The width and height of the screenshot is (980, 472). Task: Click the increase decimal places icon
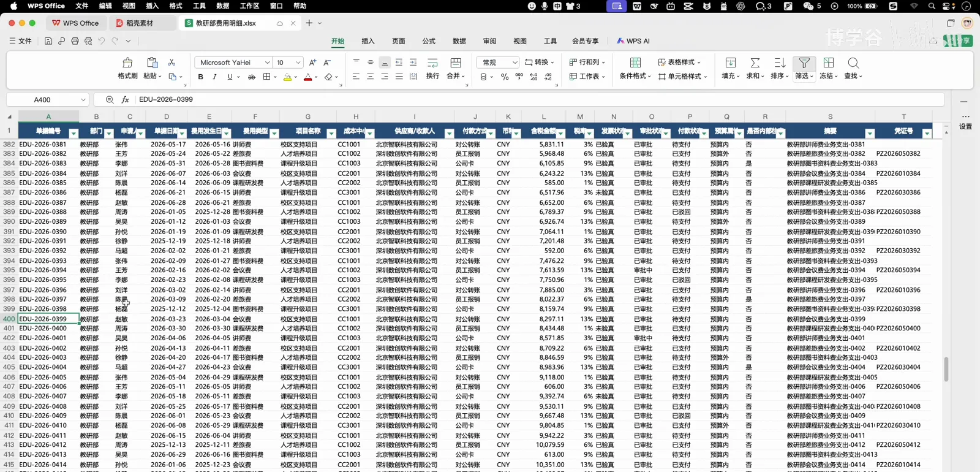coord(533,77)
